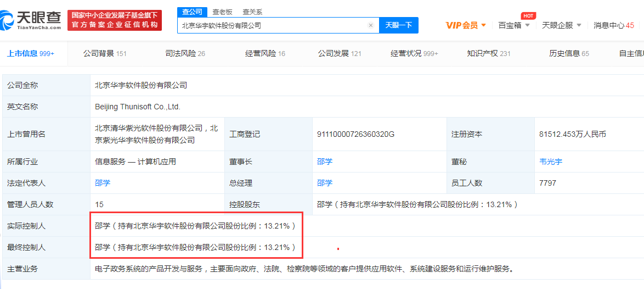Select the 上市曾用名 former names cell
The width and height of the screenshot is (644, 289).
tap(156, 134)
